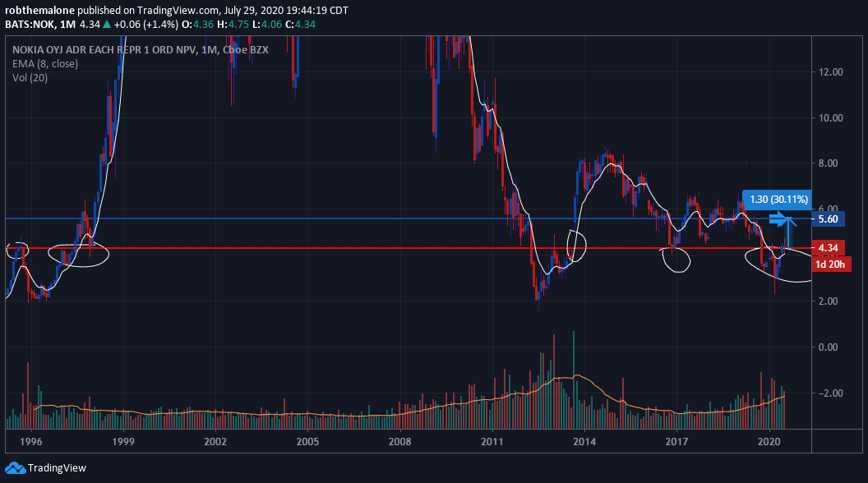
Task: Click the 2020 time axis label
Action: pos(769,441)
